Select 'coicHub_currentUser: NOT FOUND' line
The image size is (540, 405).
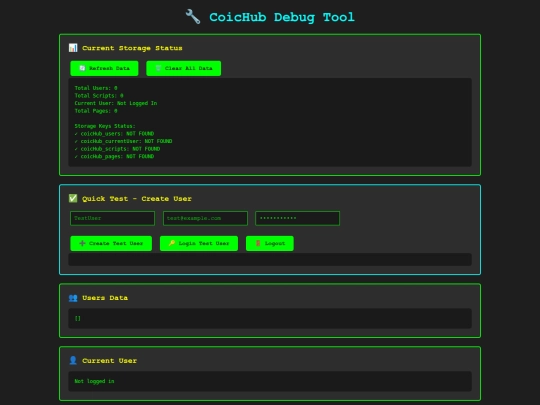tap(123, 141)
